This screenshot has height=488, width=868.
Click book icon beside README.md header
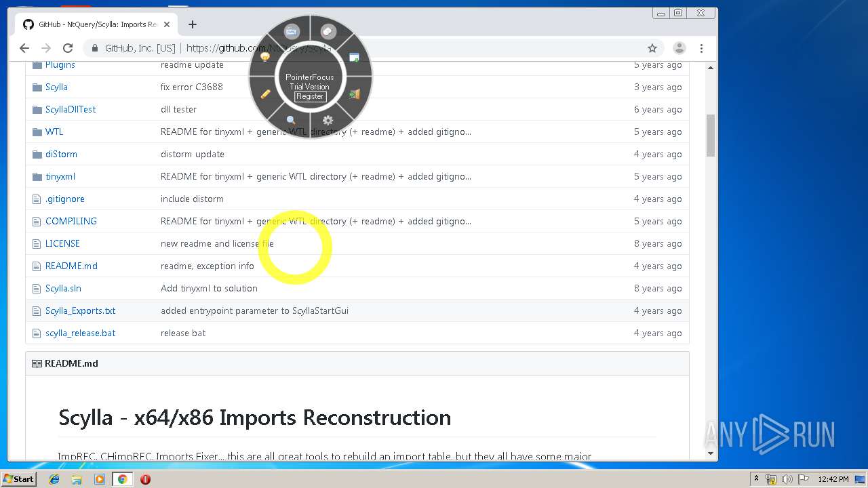coord(37,363)
